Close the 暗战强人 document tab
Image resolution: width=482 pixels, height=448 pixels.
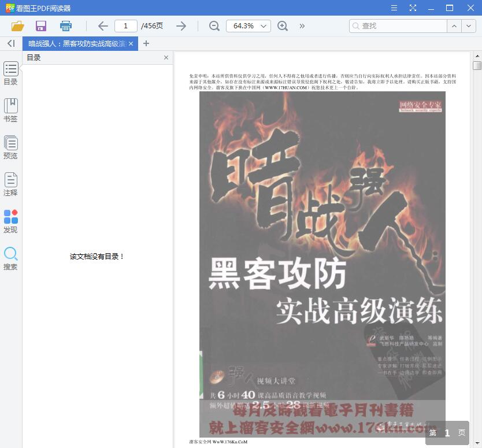tap(131, 44)
